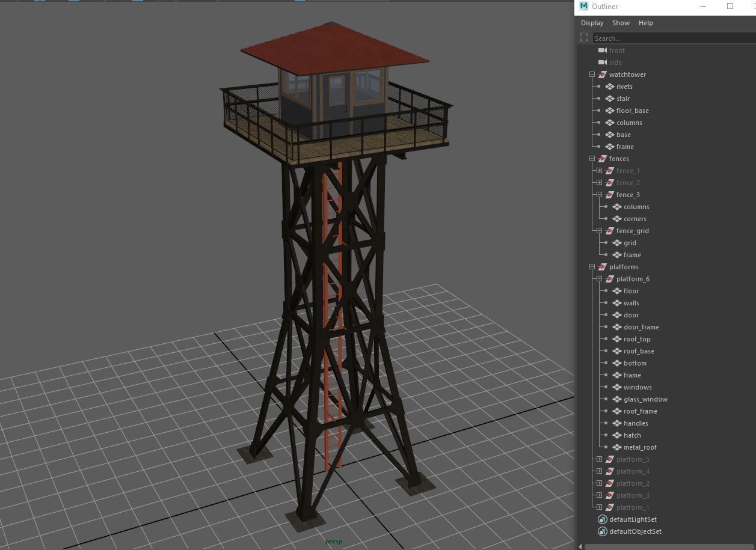Click the mesh icon beside base
Screen dimensions: 756x550
(x=610, y=135)
